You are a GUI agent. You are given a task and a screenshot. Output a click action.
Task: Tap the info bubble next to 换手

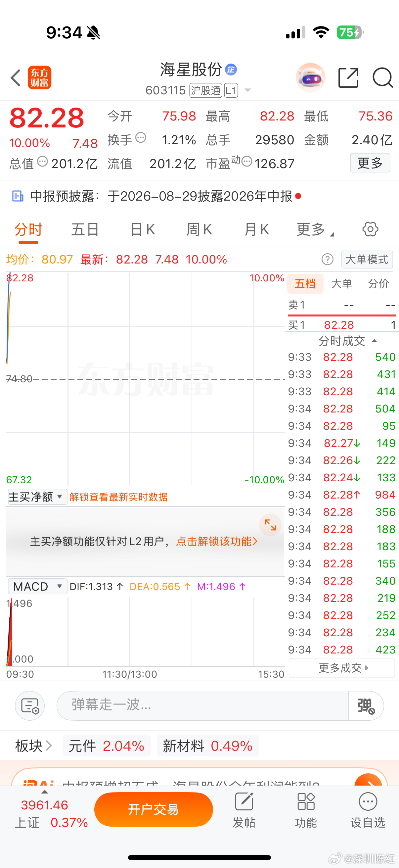tap(141, 138)
